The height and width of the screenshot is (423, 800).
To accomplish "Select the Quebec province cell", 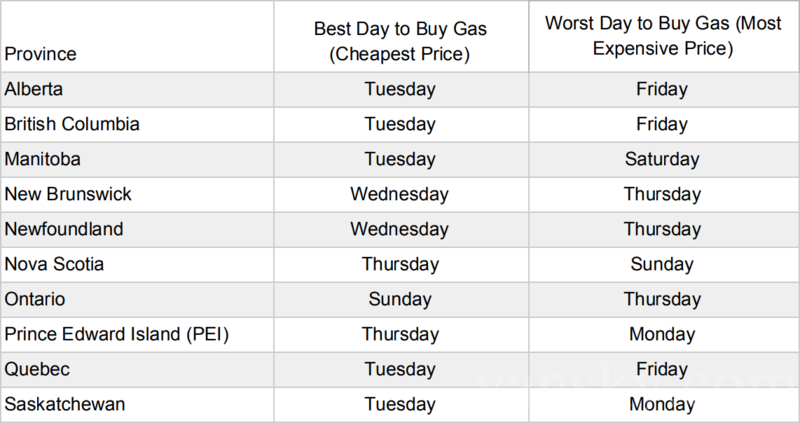I will 35,369.
